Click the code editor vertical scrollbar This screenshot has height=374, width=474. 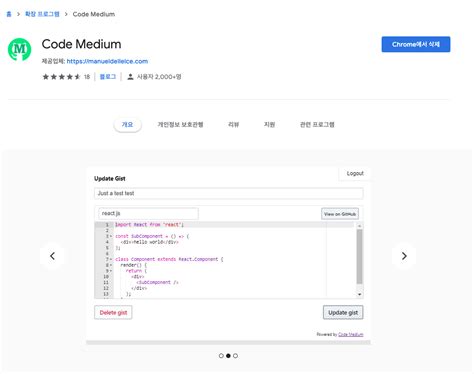[359, 256]
